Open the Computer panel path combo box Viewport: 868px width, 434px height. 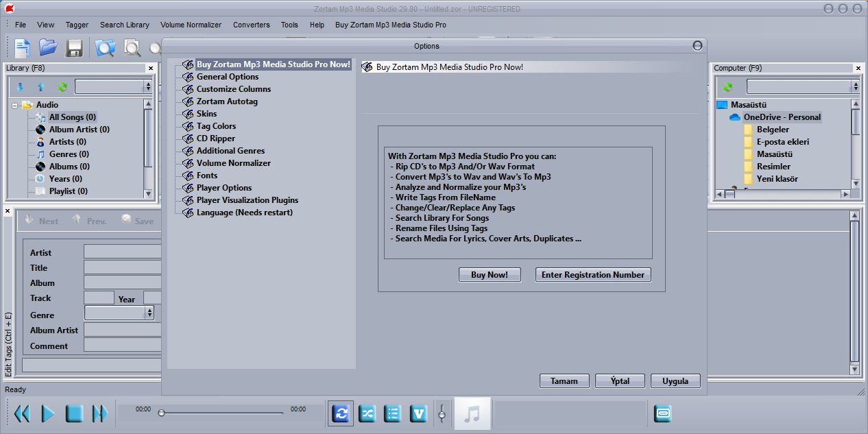click(803, 86)
